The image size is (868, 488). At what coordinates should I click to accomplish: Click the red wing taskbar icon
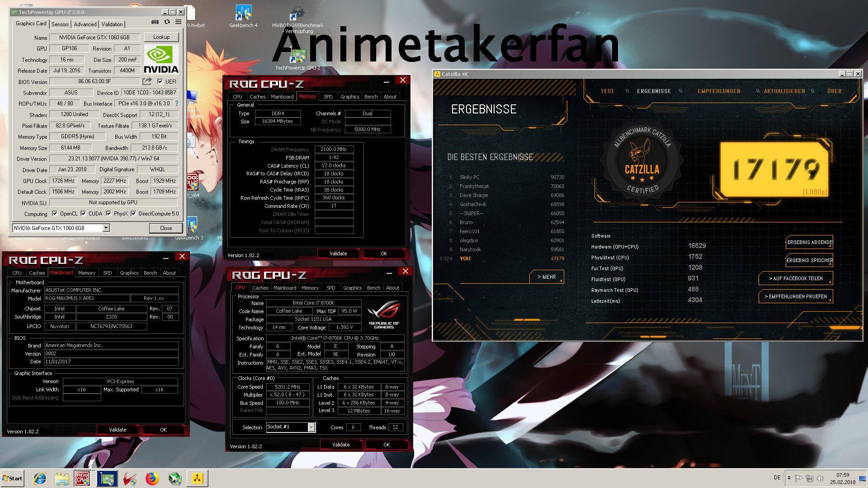[x=130, y=479]
